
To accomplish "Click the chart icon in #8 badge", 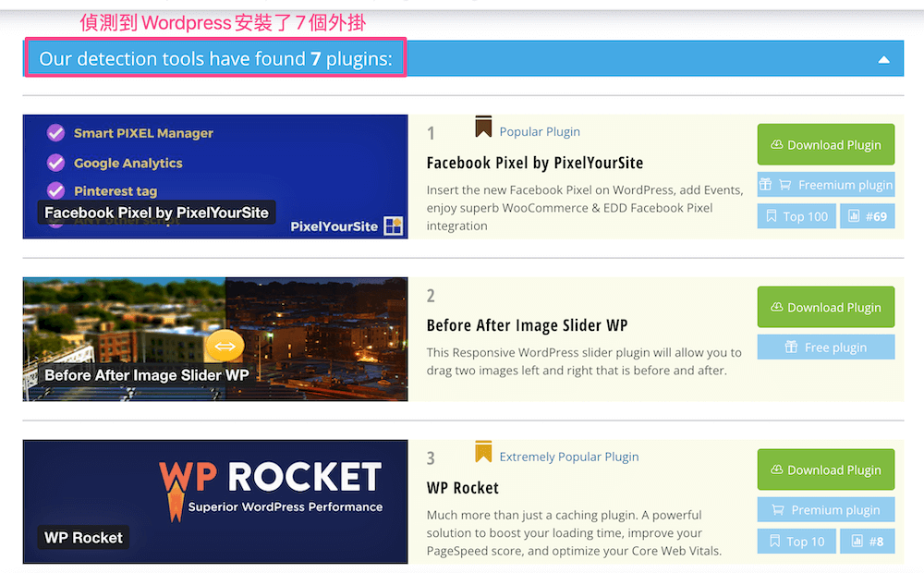I will tap(857, 541).
